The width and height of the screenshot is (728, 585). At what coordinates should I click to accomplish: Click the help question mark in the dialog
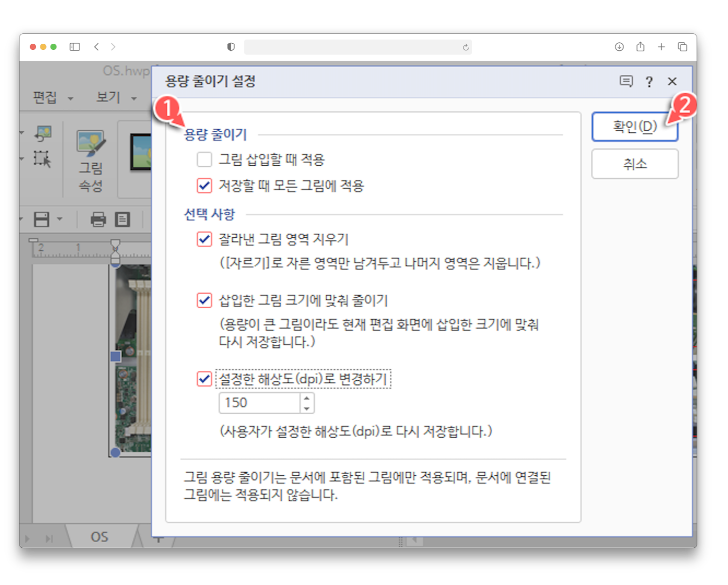(x=649, y=81)
